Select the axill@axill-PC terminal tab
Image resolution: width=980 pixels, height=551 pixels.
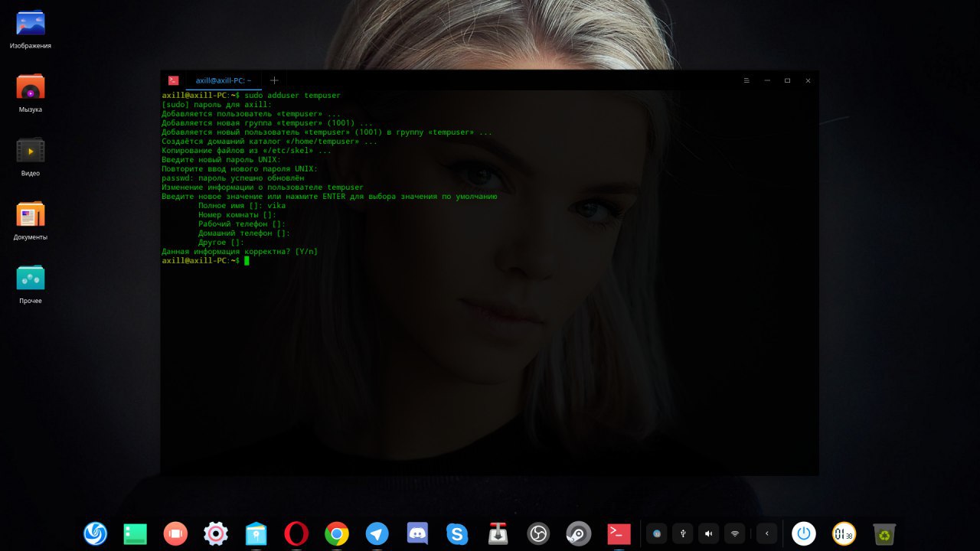(x=224, y=80)
